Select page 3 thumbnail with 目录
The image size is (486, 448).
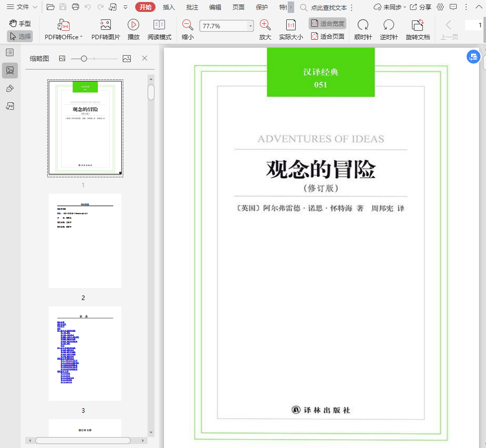tap(85, 354)
